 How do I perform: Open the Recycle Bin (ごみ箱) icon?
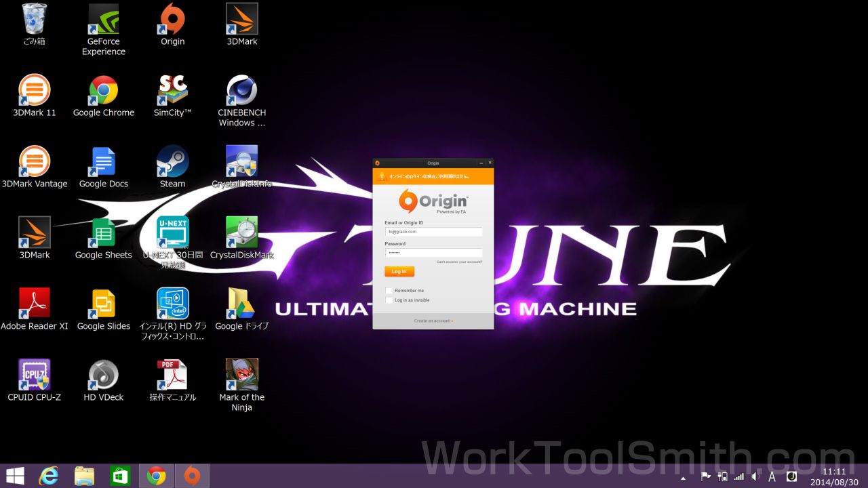(x=33, y=24)
